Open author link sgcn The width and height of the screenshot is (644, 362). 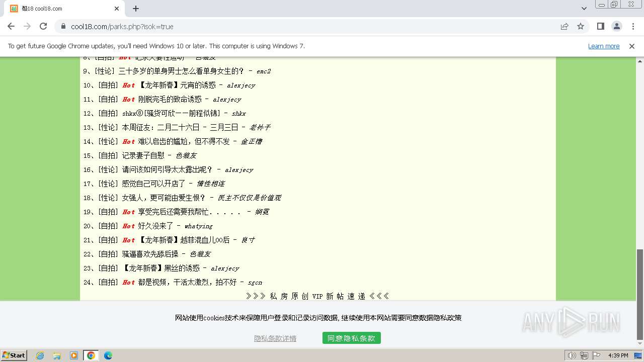[255, 283]
